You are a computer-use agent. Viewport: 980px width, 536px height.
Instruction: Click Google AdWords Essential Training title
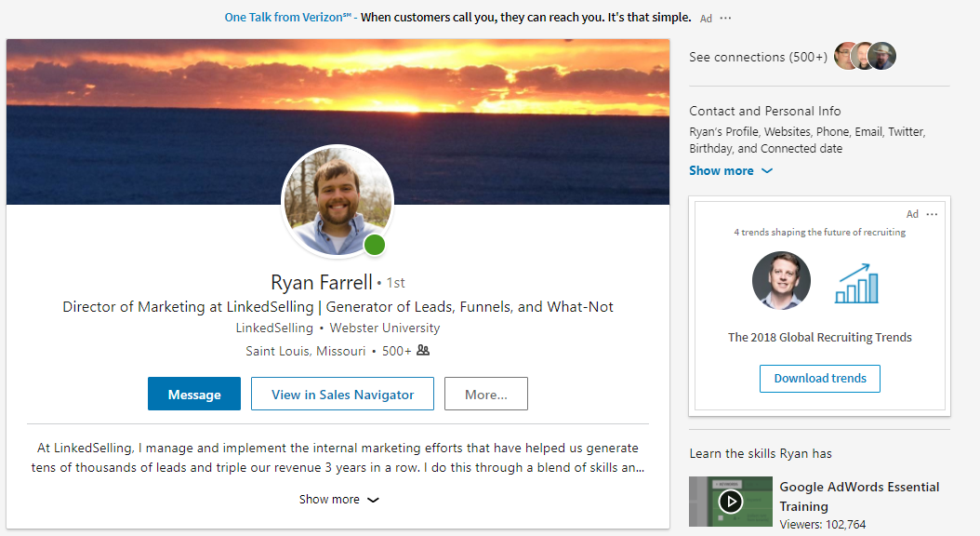858,496
